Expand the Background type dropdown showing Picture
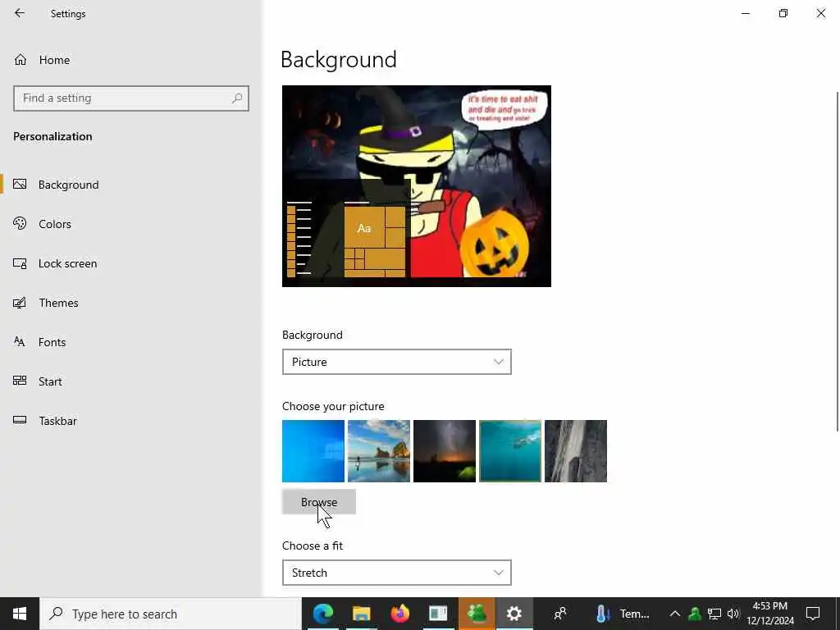The width and height of the screenshot is (840, 630). coord(396,362)
